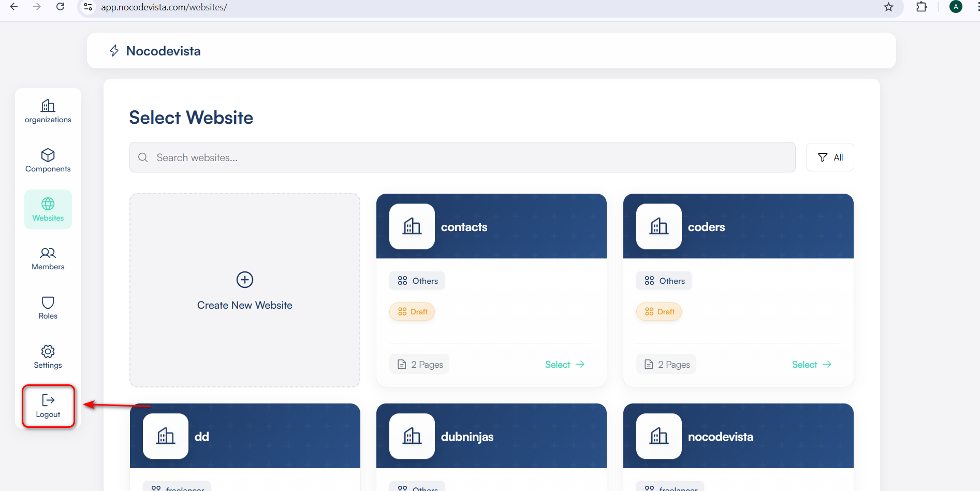Select the coders website

tap(811, 365)
